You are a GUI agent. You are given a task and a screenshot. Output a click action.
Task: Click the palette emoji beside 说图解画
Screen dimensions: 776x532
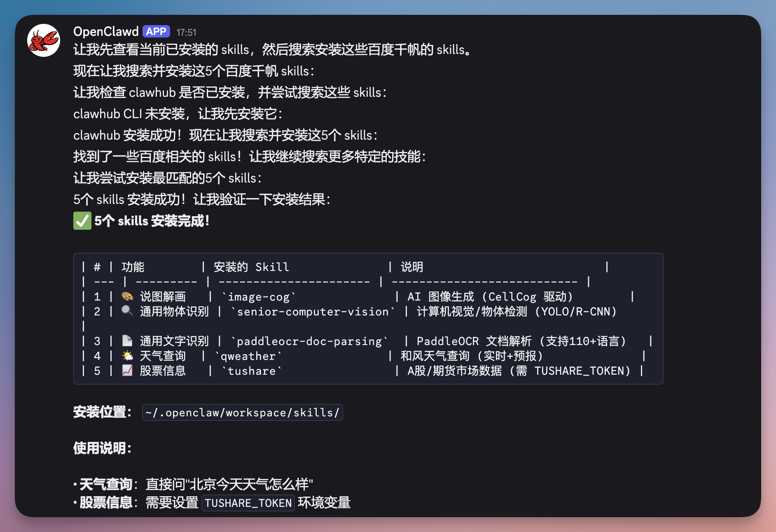tap(127, 296)
